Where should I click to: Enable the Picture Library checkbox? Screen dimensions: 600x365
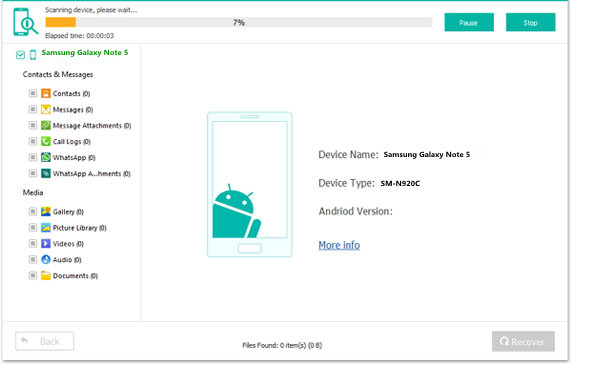(33, 228)
